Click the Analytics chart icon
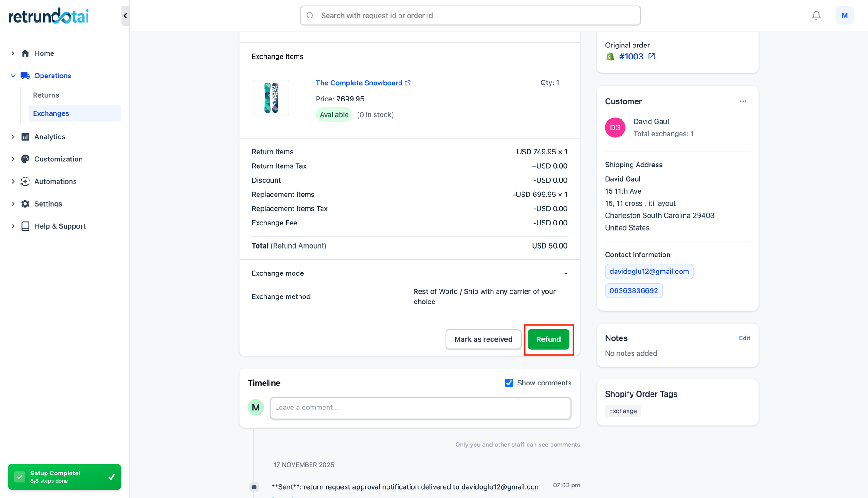This screenshot has width=868, height=498. [x=25, y=137]
